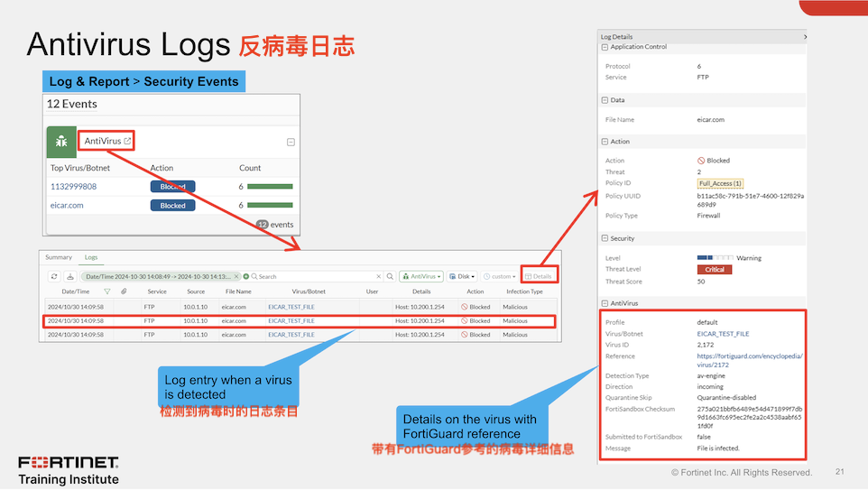Collapse the AntiVirus widget with minus icon
This screenshot has width=868, height=490.
tap(291, 143)
